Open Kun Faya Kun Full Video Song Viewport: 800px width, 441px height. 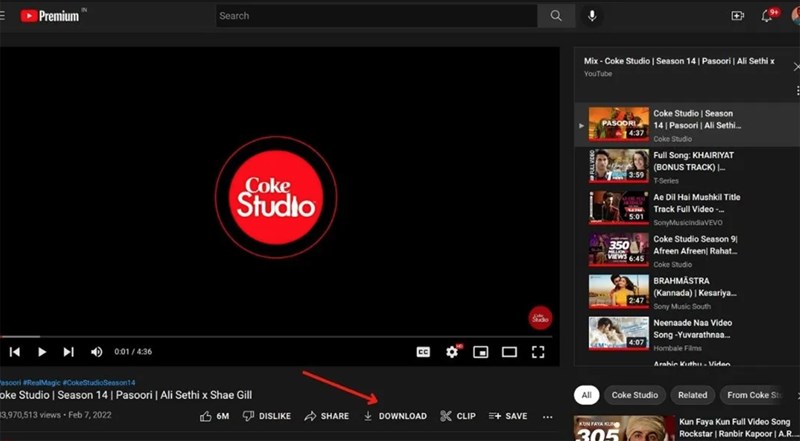click(735, 428)
